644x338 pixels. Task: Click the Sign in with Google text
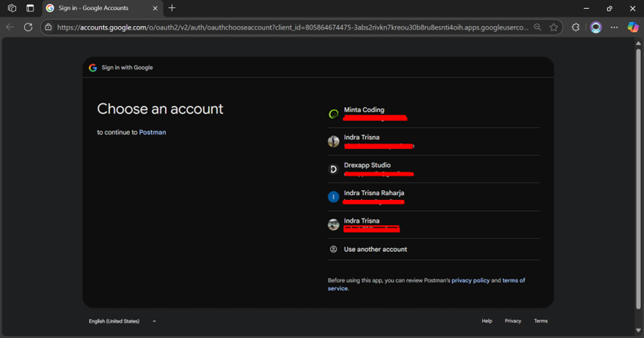coord(127,68)
